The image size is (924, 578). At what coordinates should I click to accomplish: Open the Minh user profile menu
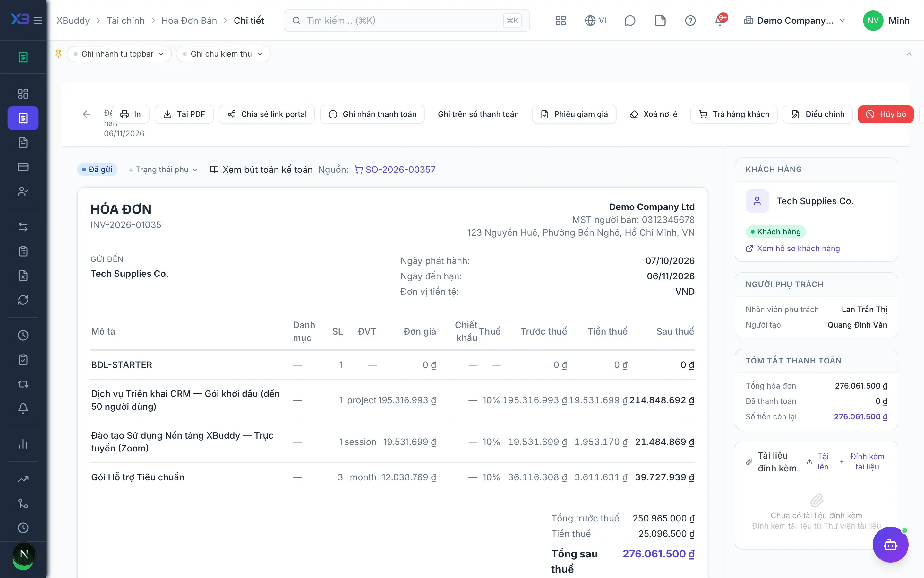(x=886, y=20)
